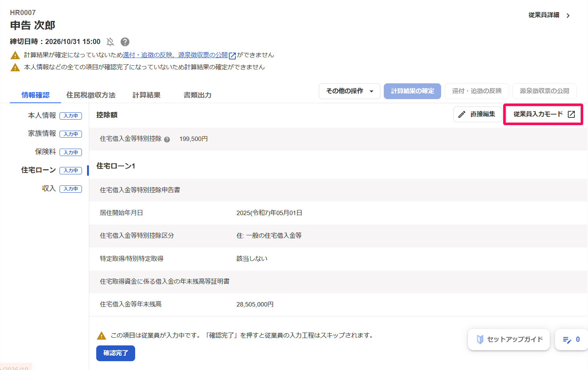Click the date 2025(令和7)年05月01日
Screen dimensions: 588x370
(269, 213)
